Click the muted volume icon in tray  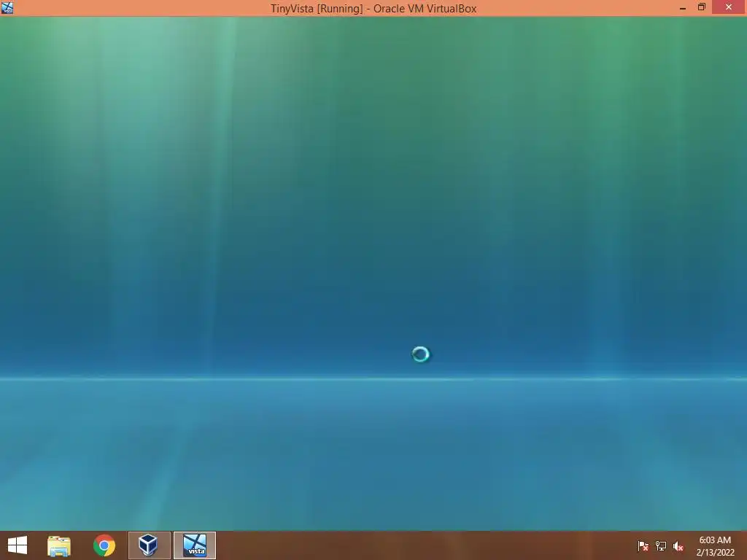(678, 546)
